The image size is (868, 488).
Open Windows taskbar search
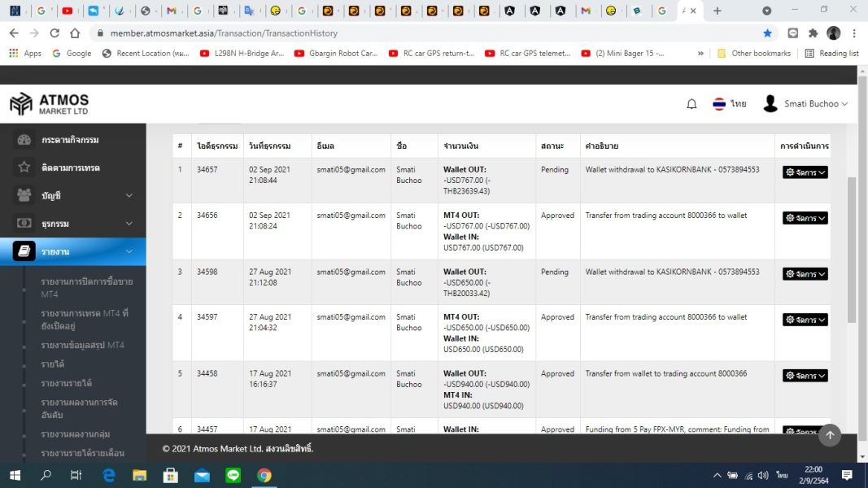coord(46,475)
